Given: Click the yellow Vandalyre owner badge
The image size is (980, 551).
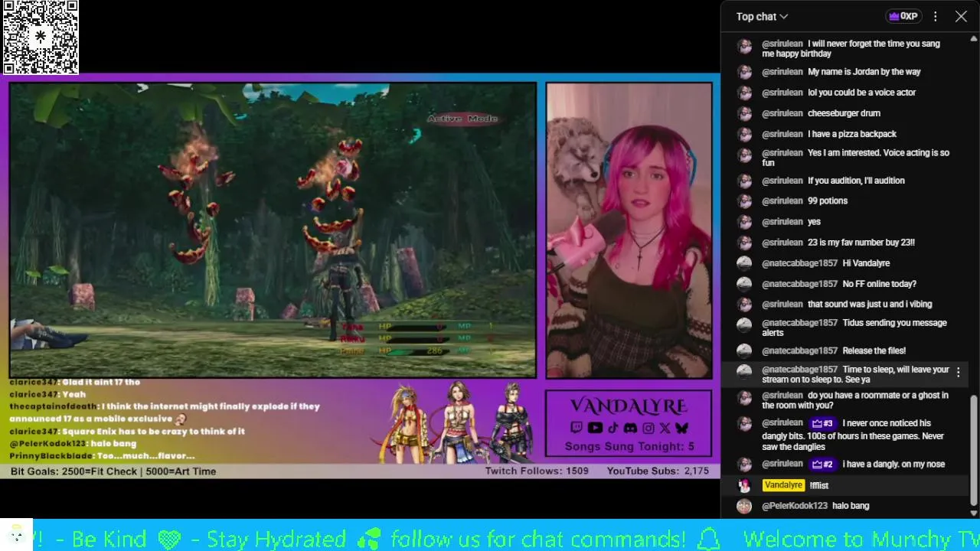Looking at the screenshot, I should tap(783, 485).
